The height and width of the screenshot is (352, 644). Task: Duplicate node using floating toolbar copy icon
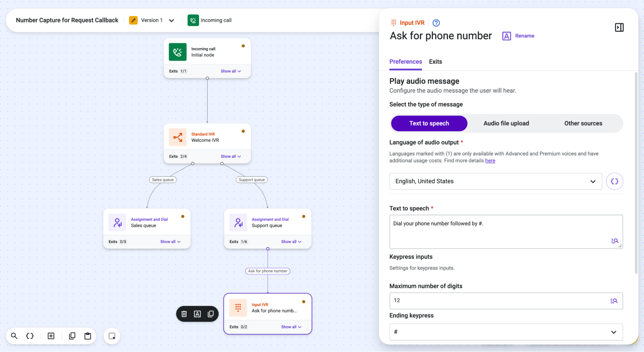pos(210,314)
